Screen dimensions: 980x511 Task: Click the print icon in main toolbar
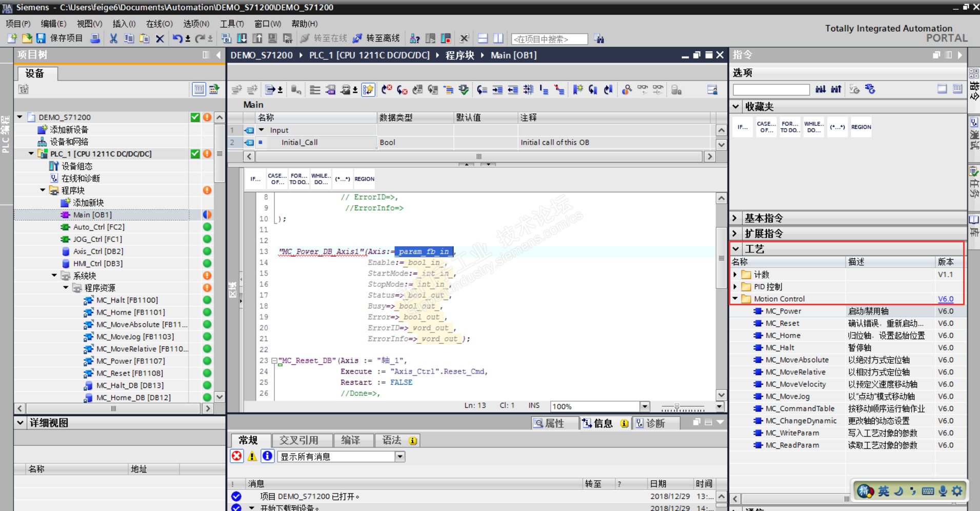pyautogui.click(x=95, y=38)
